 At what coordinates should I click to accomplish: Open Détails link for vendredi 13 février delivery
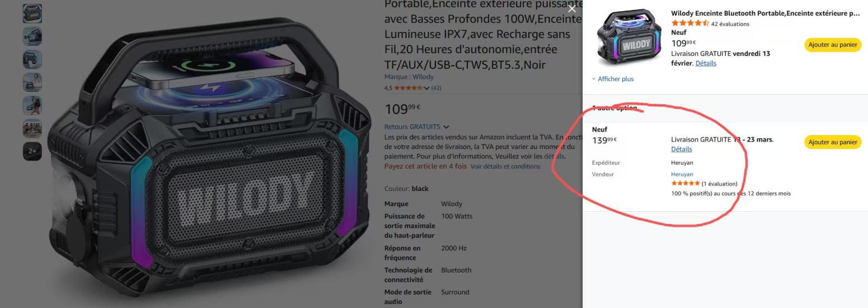click(x=706, y=63)
